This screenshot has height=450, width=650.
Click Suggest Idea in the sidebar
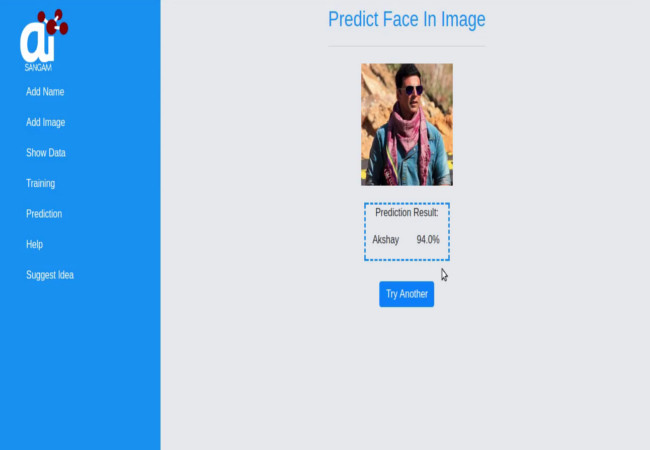pos(50,275)
